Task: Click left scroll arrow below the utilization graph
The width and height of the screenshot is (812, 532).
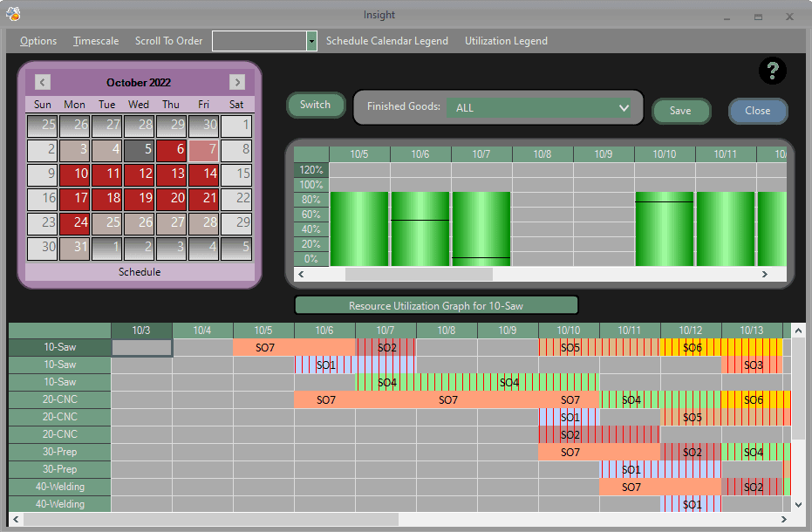Action: [x=301, y=274]
